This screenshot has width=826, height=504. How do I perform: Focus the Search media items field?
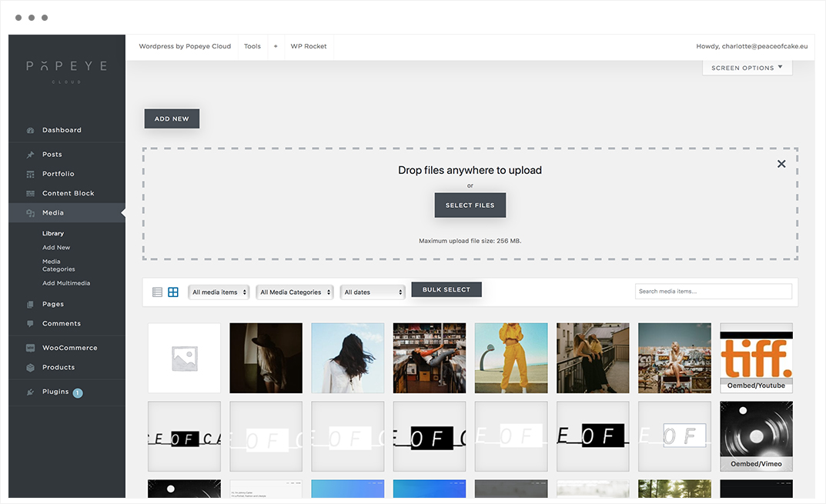(x=714, y=291)
